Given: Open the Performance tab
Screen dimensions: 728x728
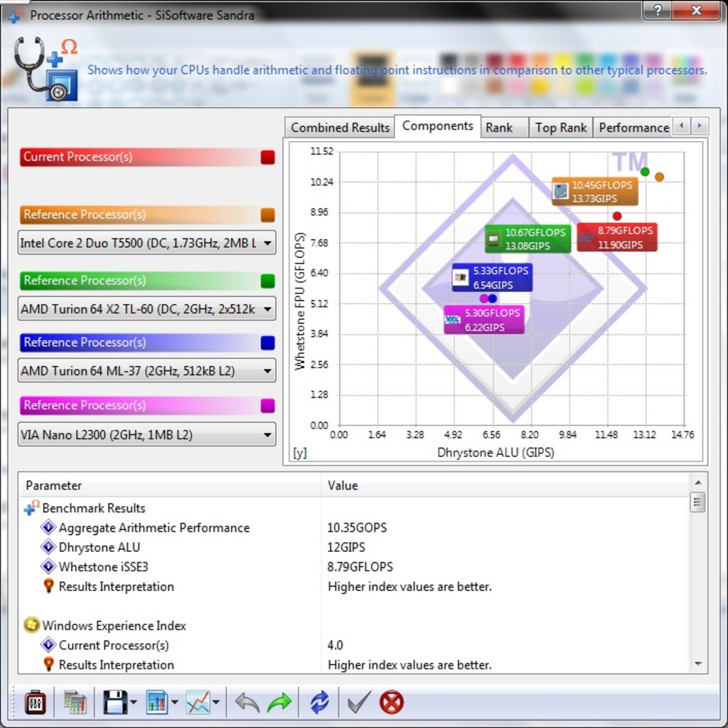Looking at the screenshot, I should [x=634, y=128].
